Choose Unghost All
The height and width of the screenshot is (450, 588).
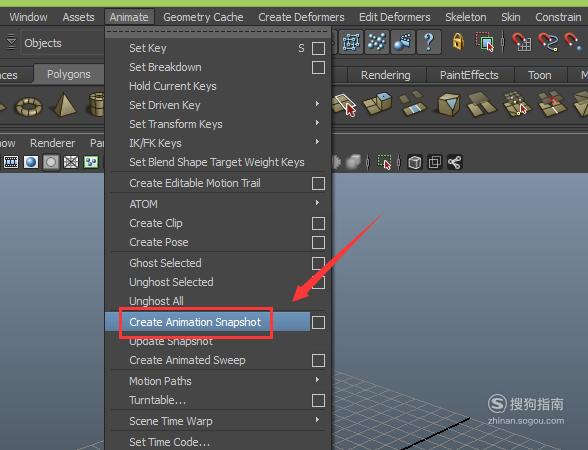click(156, 301)
